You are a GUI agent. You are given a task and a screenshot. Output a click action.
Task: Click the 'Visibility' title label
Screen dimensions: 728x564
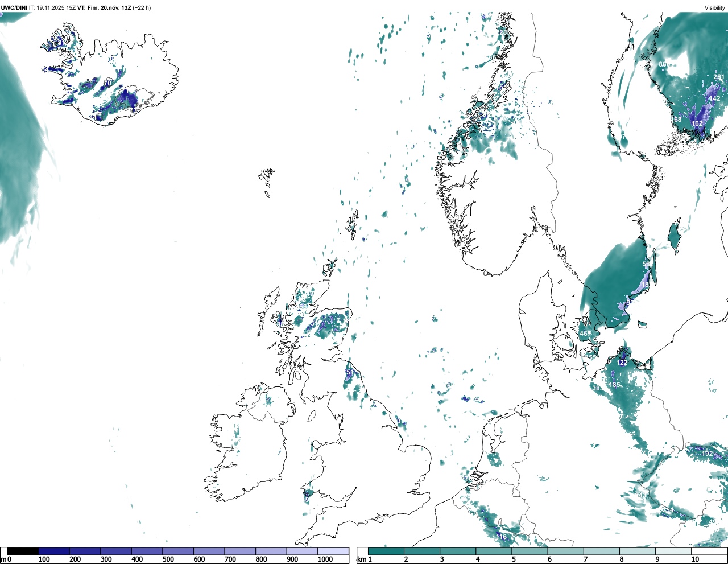(x=715, y=8)
